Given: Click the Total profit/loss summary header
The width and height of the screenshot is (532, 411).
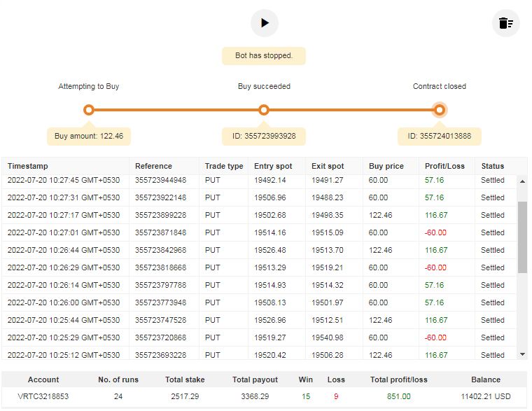Looking at the screenshot, I should [399, 379].
